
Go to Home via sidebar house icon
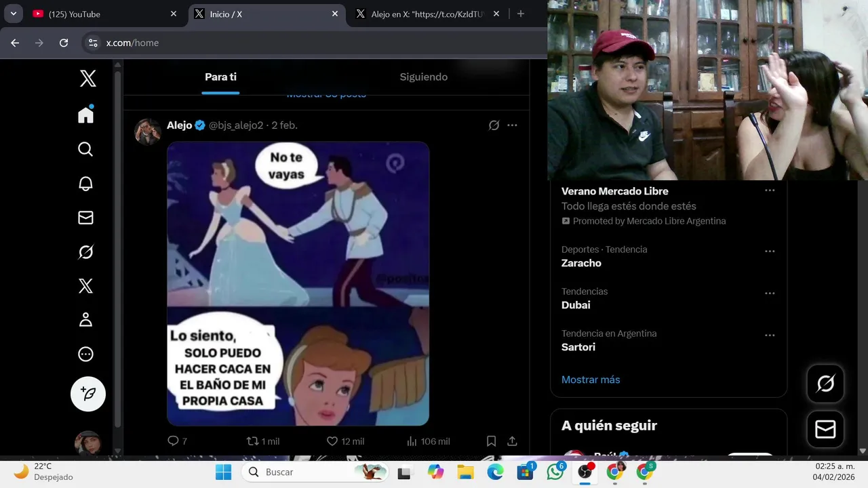coord(85,115)
